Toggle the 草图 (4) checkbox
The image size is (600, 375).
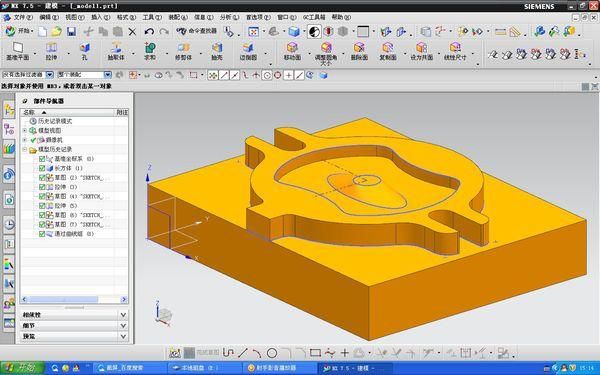tap(42, 196)
